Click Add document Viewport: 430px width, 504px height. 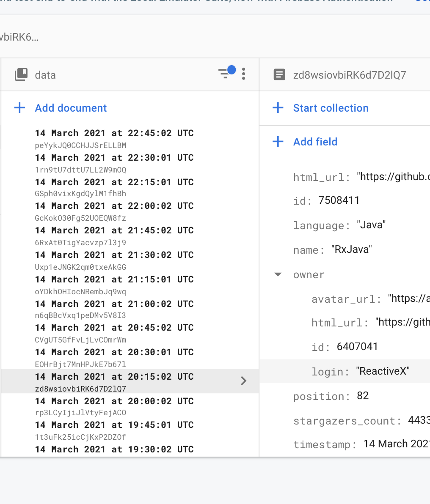pos(71,108)
